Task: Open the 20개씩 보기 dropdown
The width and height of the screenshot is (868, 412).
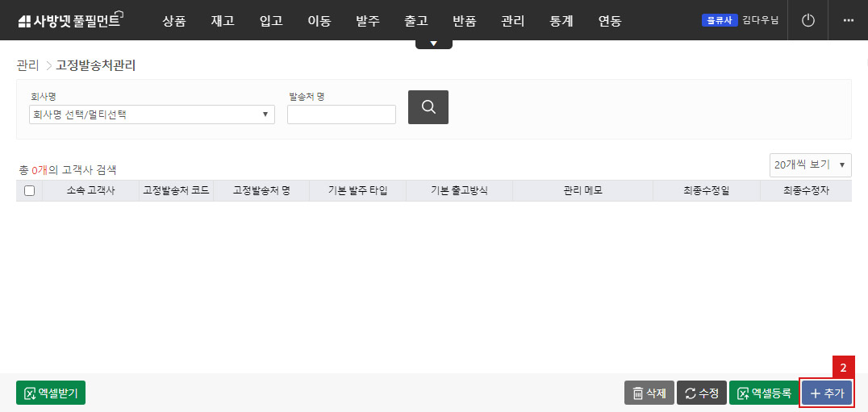Action: coord(811,164)
